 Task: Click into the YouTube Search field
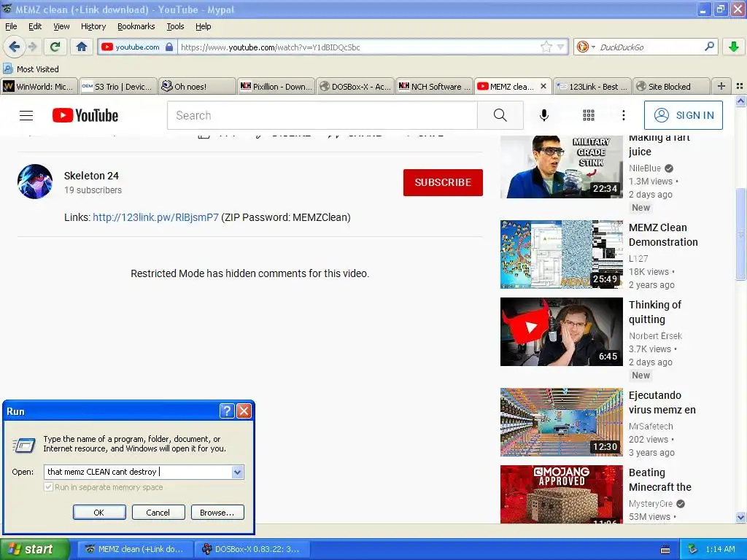pos(322,115)
